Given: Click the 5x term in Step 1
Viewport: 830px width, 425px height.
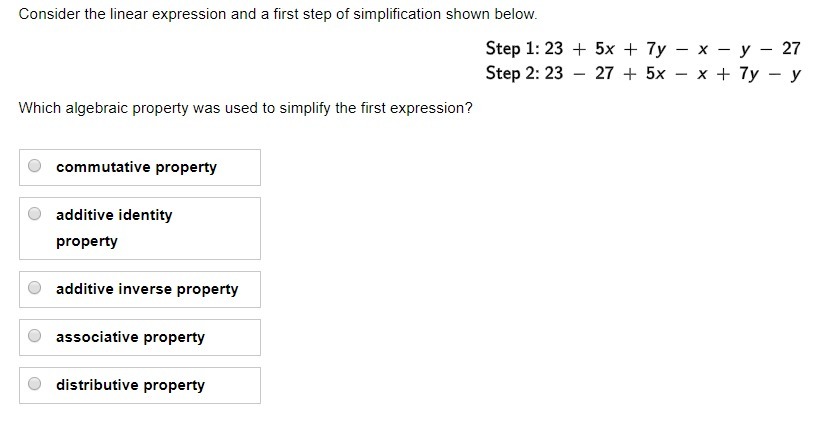Looking at the screenshot, I should pyautogui.click(x=605, y=49).
